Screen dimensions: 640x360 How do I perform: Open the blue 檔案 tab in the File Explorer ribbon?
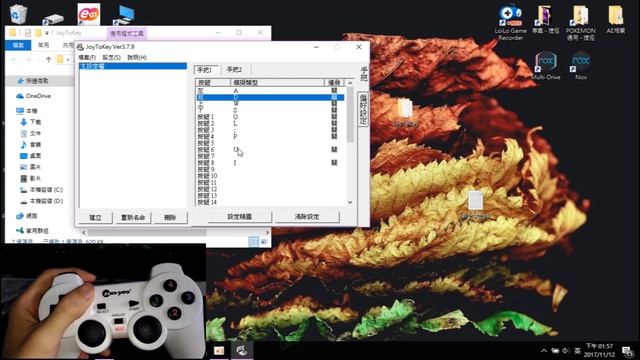(18, 45)
